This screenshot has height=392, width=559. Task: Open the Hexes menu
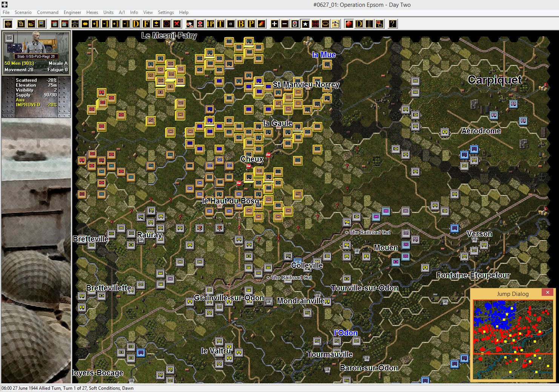(x=92, y=12)
